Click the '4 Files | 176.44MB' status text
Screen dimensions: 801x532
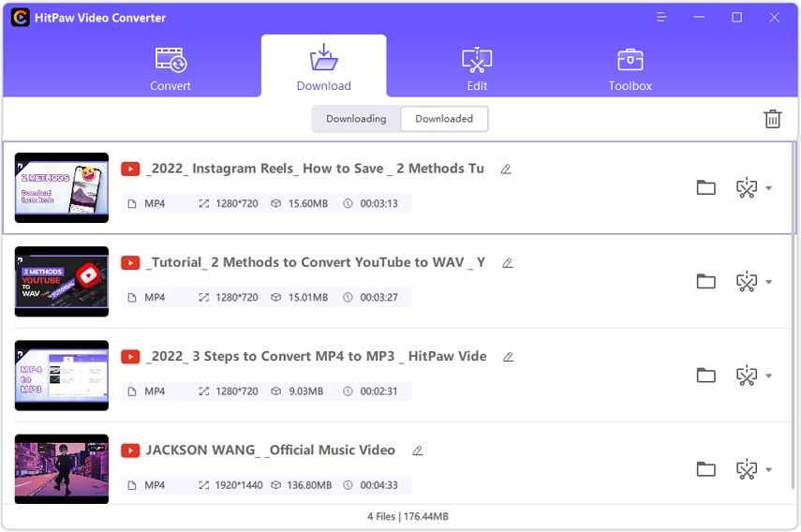408,517
